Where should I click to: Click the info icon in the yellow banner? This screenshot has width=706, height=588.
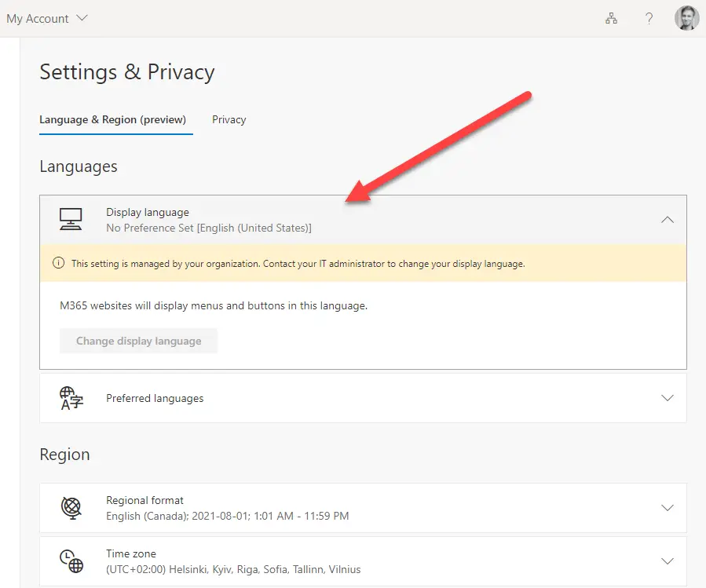(x=58, y=264)
